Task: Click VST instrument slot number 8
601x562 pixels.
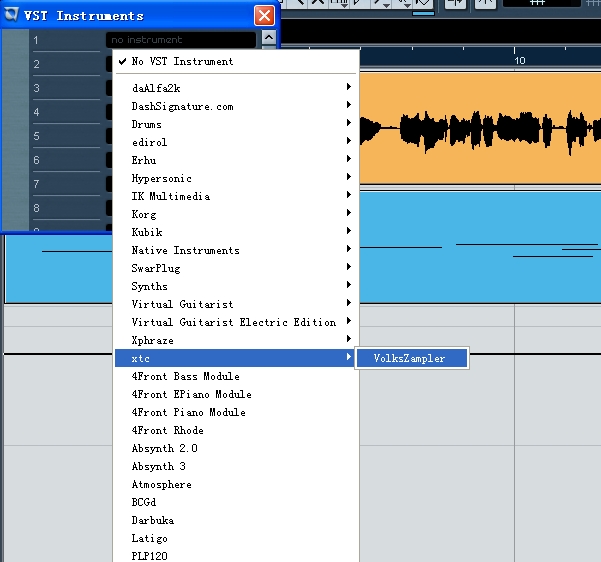Action: [x=36, y=208]
